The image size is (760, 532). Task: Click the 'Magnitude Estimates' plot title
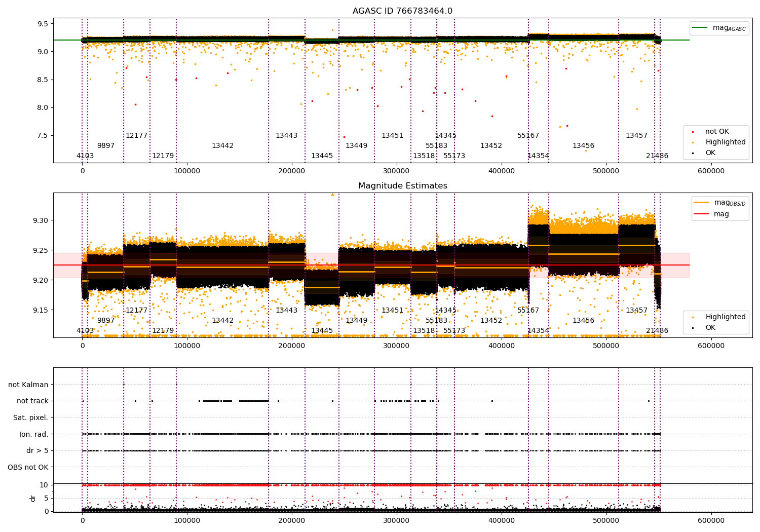point(402,186)
